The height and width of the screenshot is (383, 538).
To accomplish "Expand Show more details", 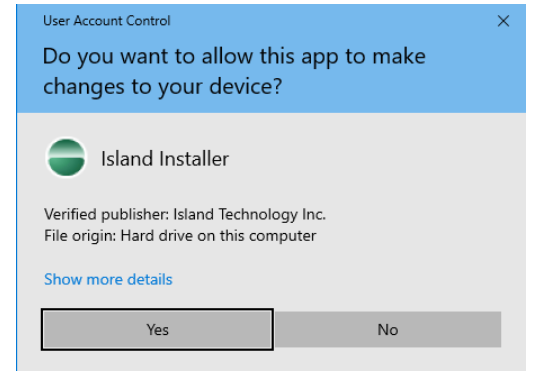I will [108, 279].
